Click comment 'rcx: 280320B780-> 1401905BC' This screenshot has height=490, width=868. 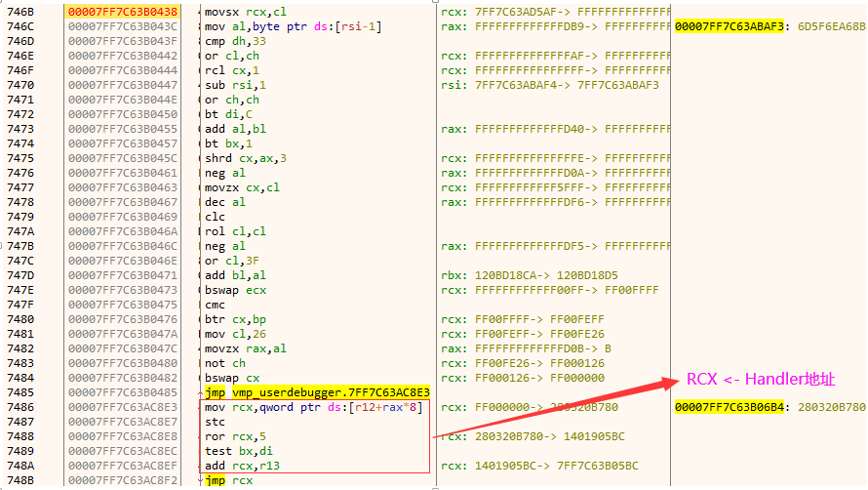pos(533,436)
